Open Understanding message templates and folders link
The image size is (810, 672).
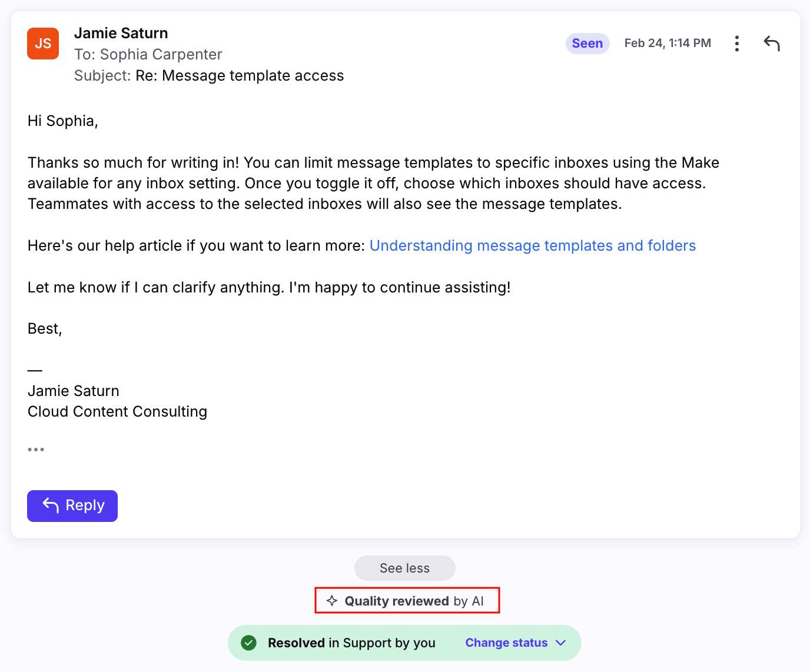532,245
